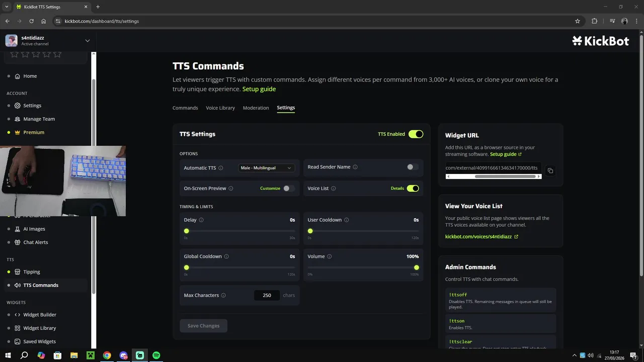Open the tab search dropdown in Chrome
The image size is (644, 362).
(x=7, y=7)
